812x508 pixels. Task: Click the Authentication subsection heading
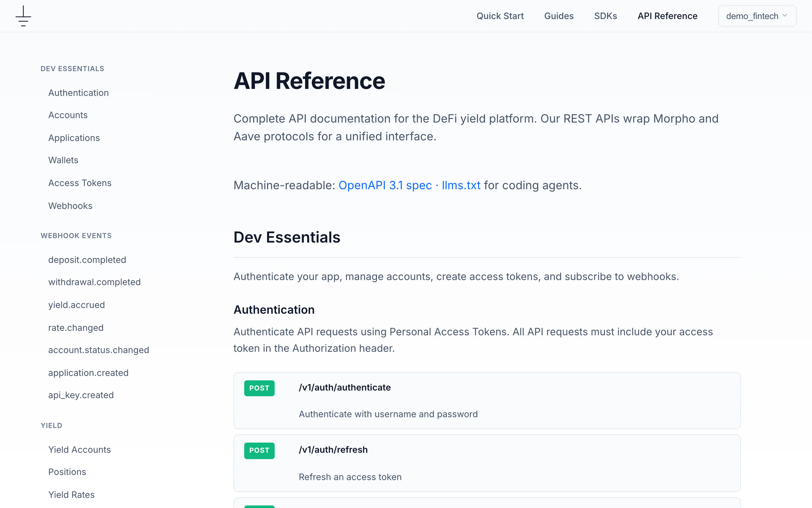(274, 310)
